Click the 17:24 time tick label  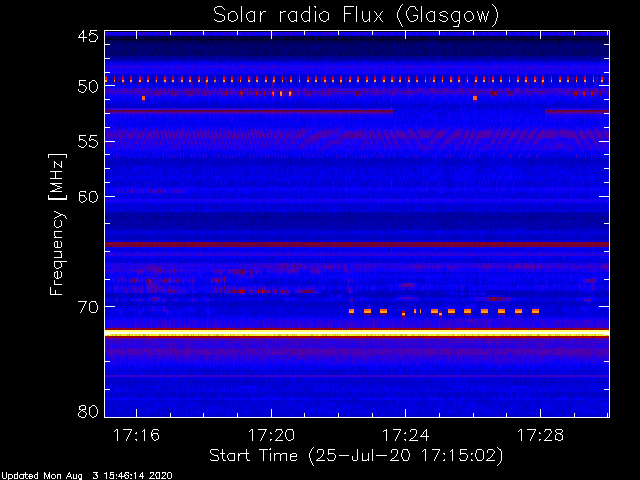coord(406,435)
